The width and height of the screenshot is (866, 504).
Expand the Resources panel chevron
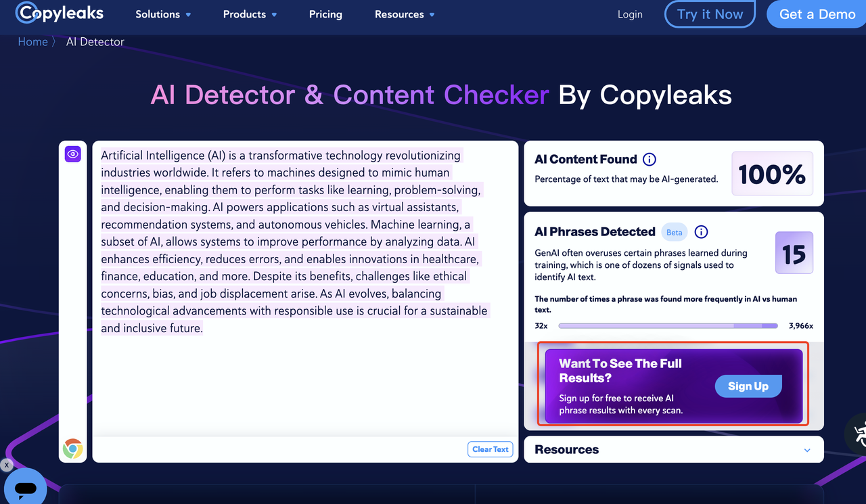click(x=807, y=450)
